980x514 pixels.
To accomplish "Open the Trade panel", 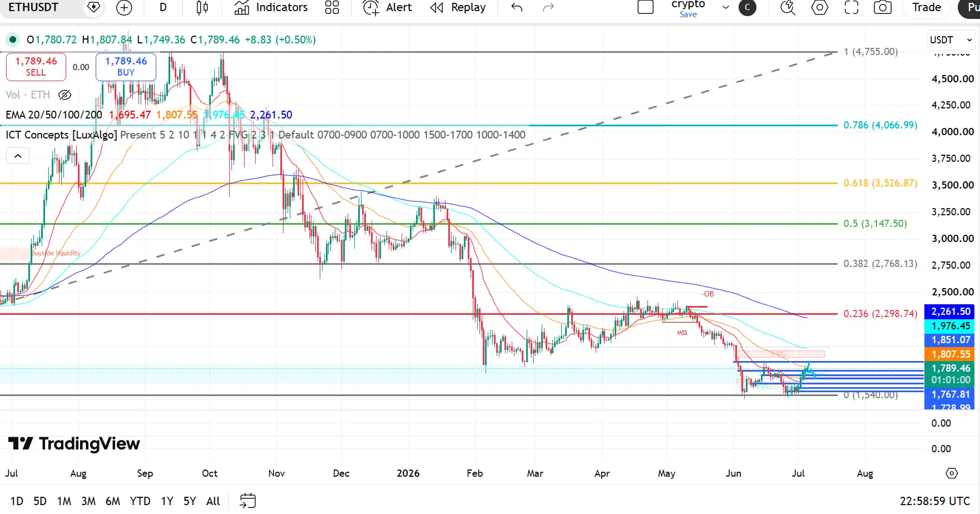I will click(927, 7).
